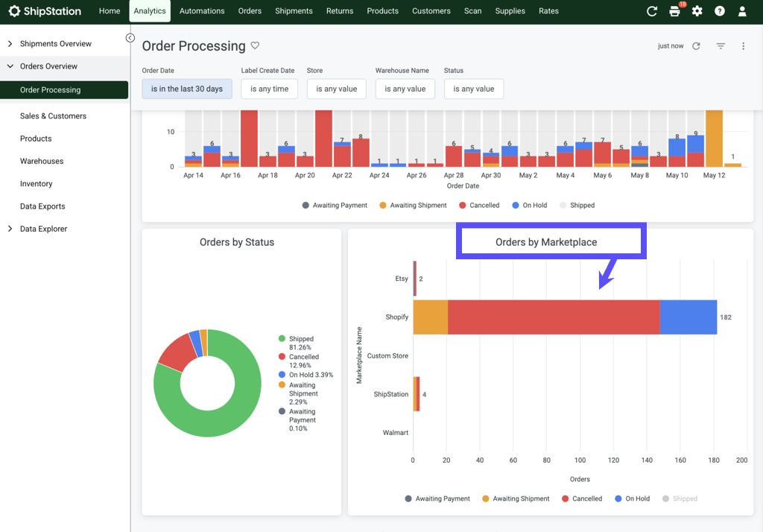Open Store filter dropdown
This screenshot has height=532, width=763.
(x=336, y=89)
